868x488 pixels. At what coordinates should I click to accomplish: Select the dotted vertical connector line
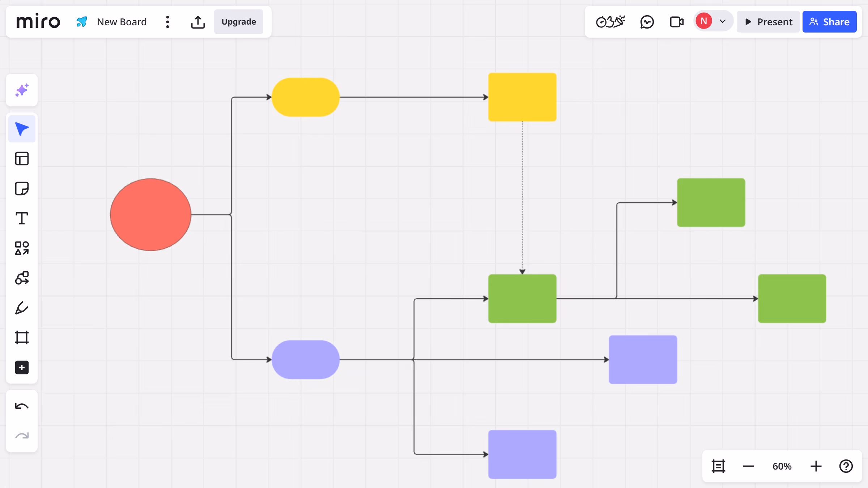(x=522, y=198)
